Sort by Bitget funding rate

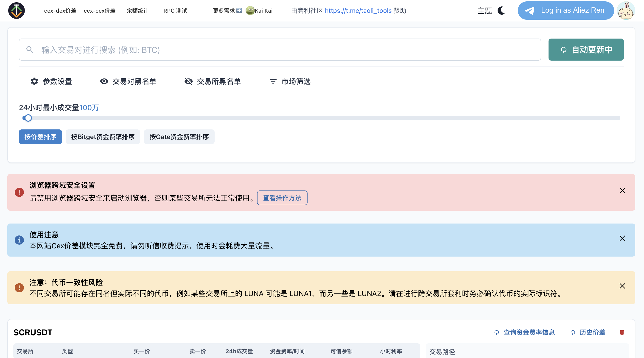click(103, 137)
